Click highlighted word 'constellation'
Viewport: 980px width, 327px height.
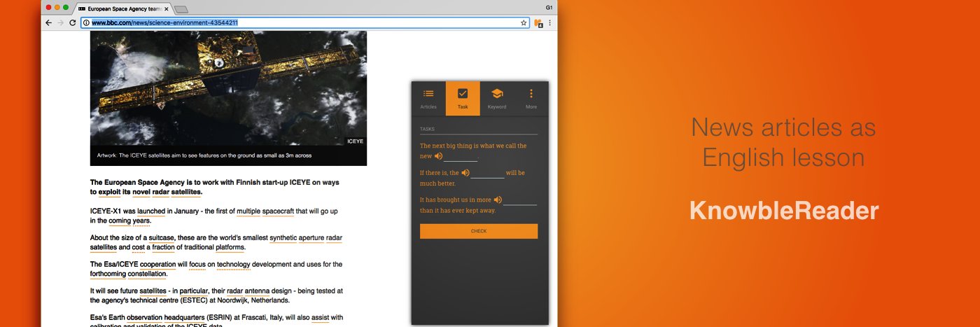[147, 274]
